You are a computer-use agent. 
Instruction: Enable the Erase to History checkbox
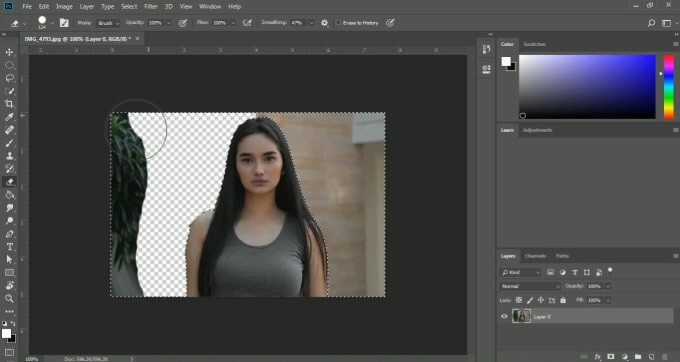pyautogui.click(x=338, y=23)
